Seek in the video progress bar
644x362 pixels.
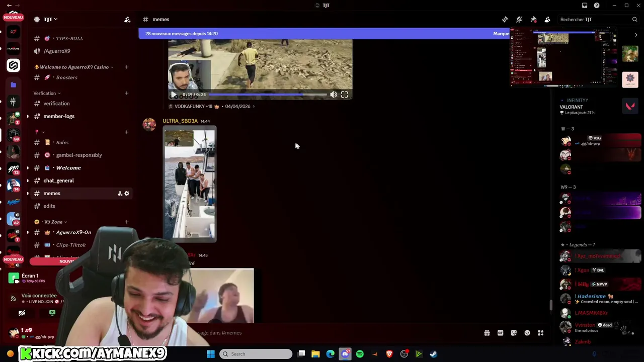268,95
